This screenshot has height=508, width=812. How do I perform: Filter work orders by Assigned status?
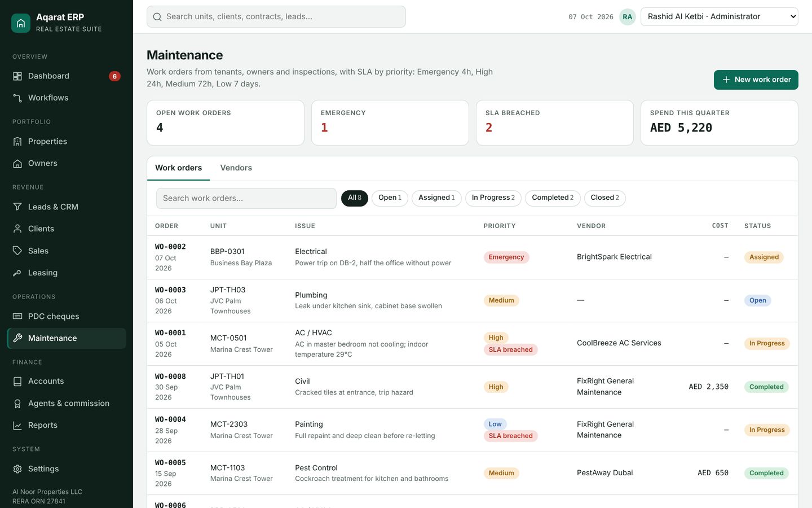coord(436,198)
